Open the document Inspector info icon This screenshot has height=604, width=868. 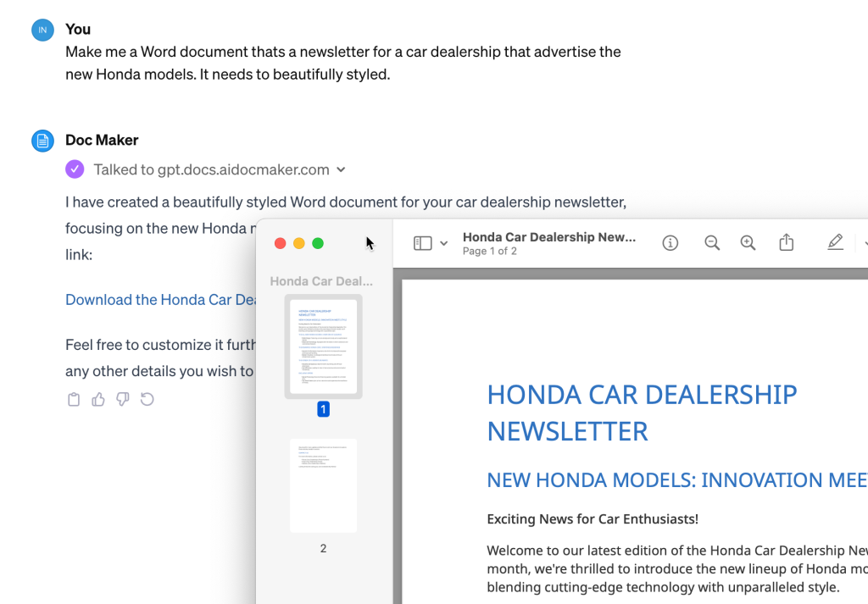670,243
